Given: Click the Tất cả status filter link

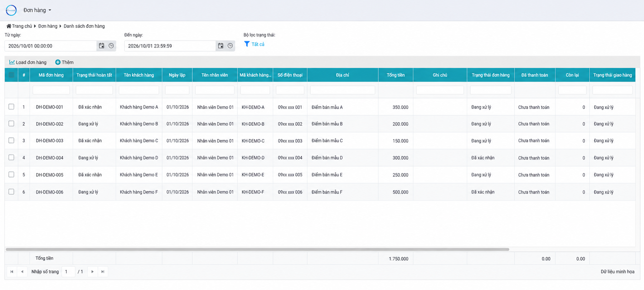Looking at the screenshot, I should click(258, 44).
